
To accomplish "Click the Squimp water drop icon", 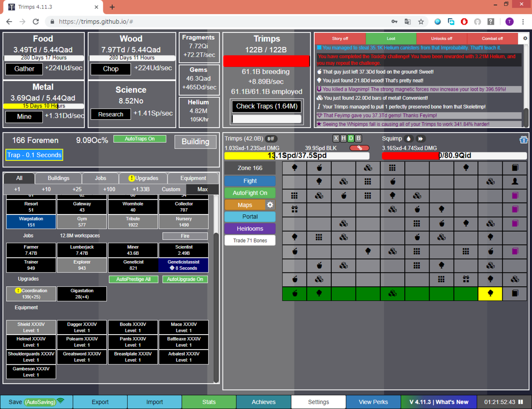I will click(x=409, y=138).
